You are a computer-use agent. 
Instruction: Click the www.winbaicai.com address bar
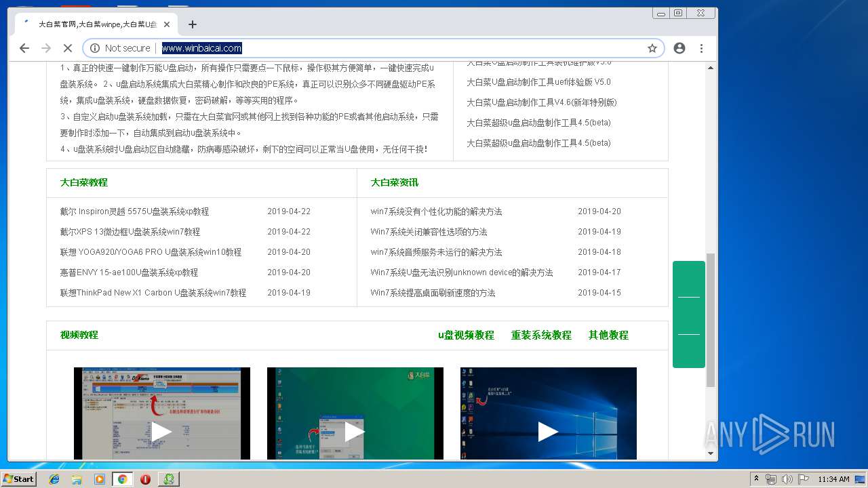201,48
